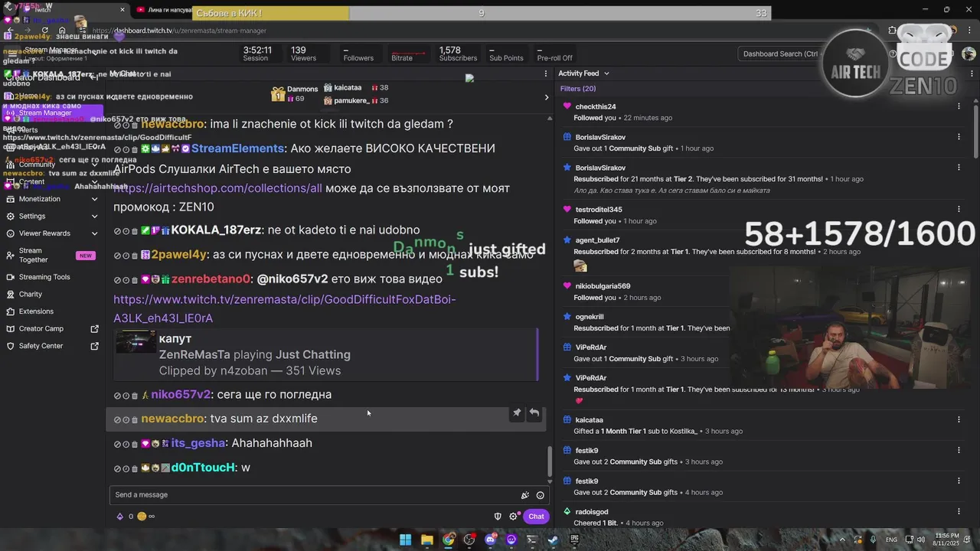The image size is (980, 551).
Task: Click the chat scrollbar
Action: pyautogui.click(x=549, y=461)
